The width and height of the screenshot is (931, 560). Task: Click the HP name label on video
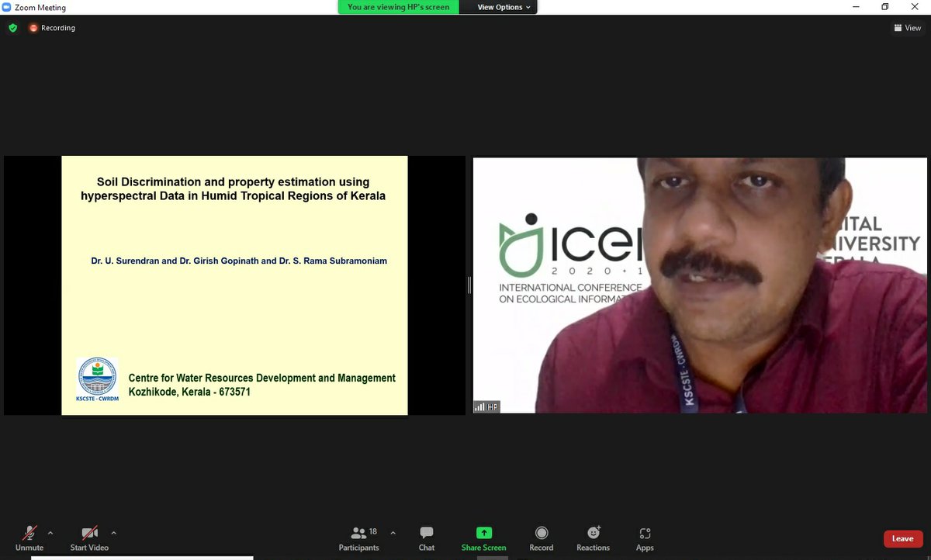486,406
